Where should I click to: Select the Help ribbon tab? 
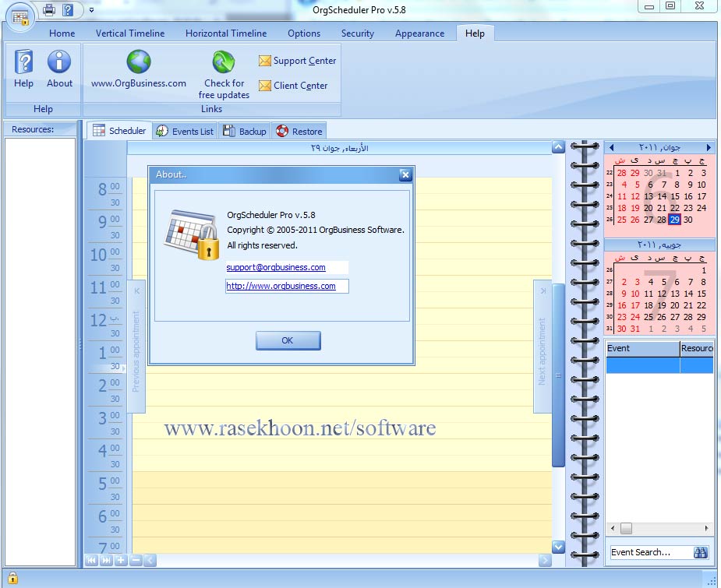475,33
